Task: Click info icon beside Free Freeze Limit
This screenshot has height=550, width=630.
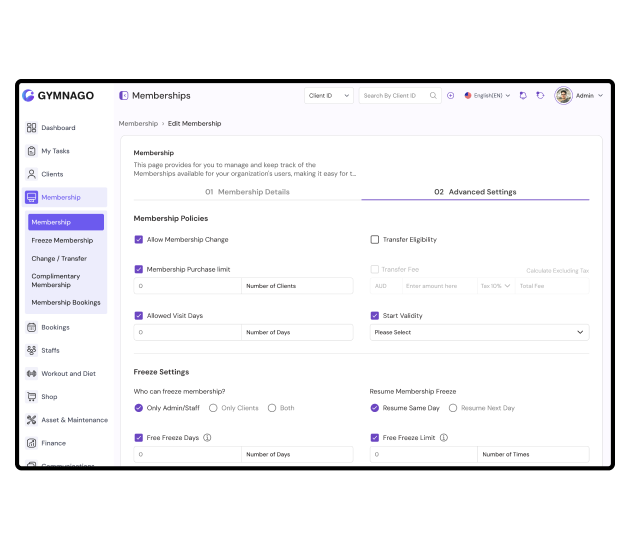Action: (x=444, y=438)
